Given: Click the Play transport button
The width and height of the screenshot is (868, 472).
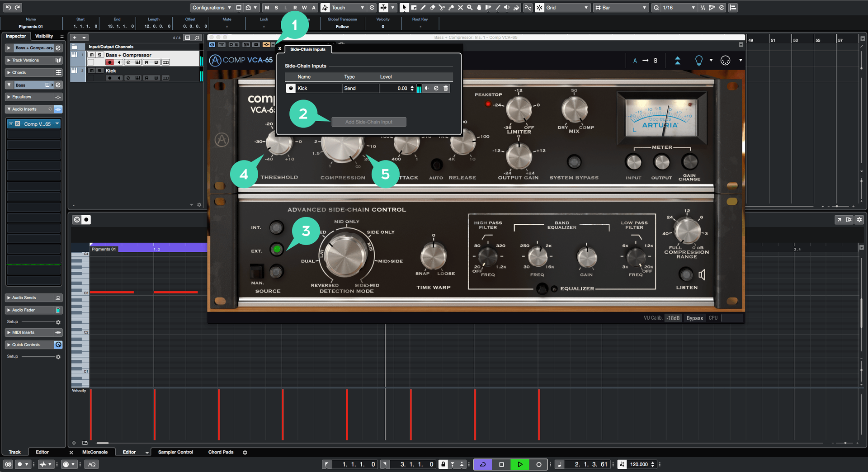Looking at the screenshot, I should (520, 464).
